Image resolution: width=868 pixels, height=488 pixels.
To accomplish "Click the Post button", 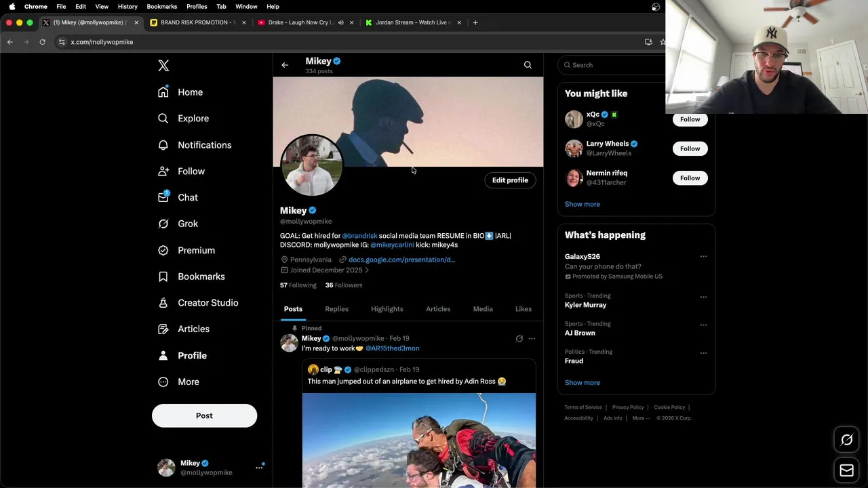I will tap(204, 416).
